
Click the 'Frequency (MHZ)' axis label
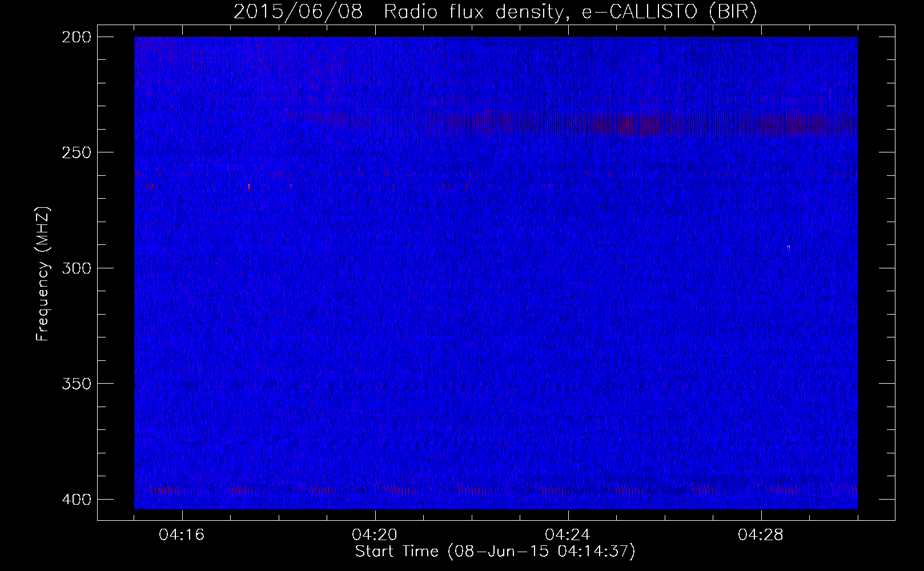pyautogui.click(x=43, y=274)
